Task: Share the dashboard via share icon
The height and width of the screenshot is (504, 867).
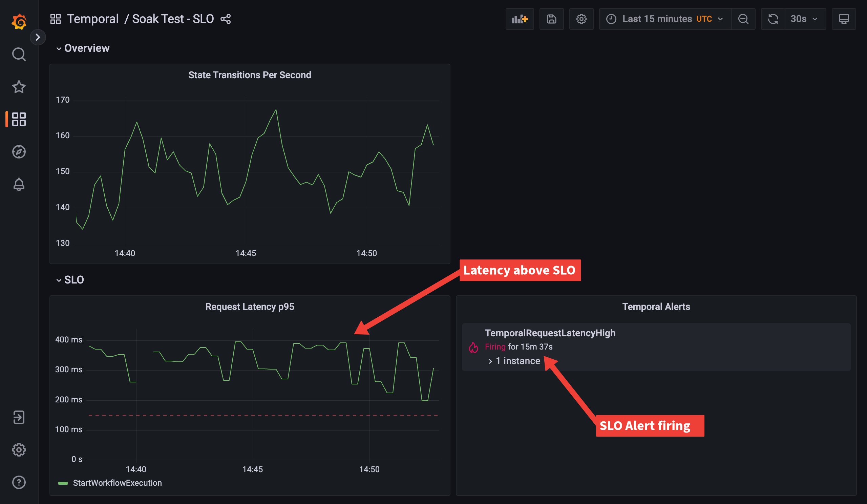Action: 226,19
